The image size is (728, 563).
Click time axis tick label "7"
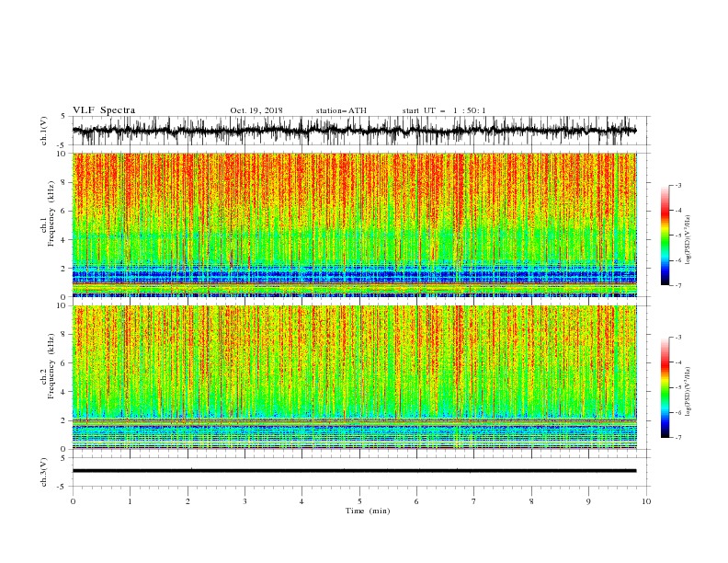(474, 501)
